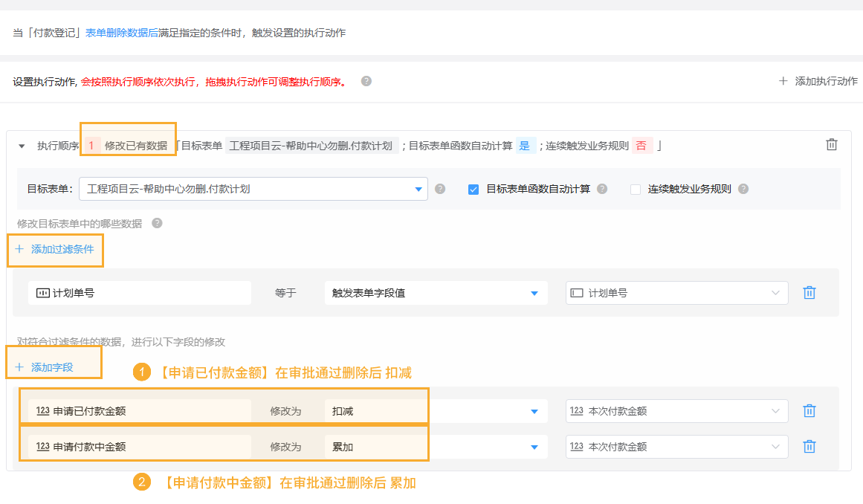Delete the 计划单号 filter condition row
This screenshot has height=504, width=863.
click(x=809, y=293)
